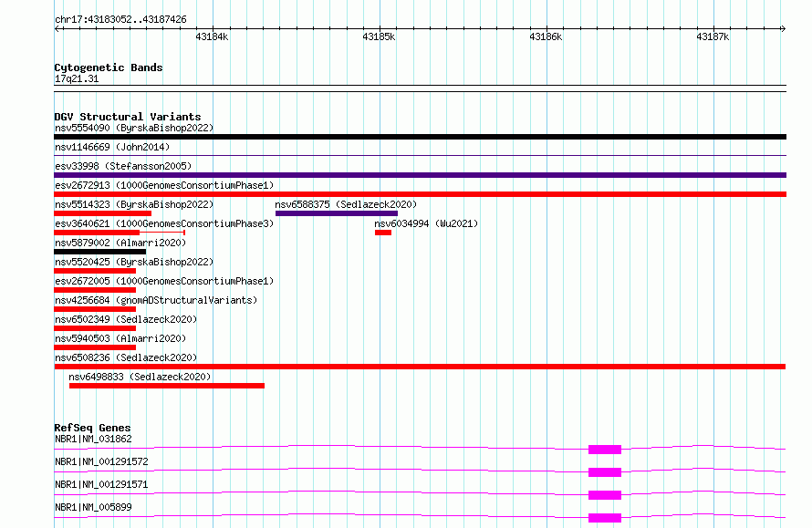The width and height of the screenshot is (812, 528).
Task: Open variant nsv5514323 (ByrskaBishop2022) label
Action: point(134,204)
